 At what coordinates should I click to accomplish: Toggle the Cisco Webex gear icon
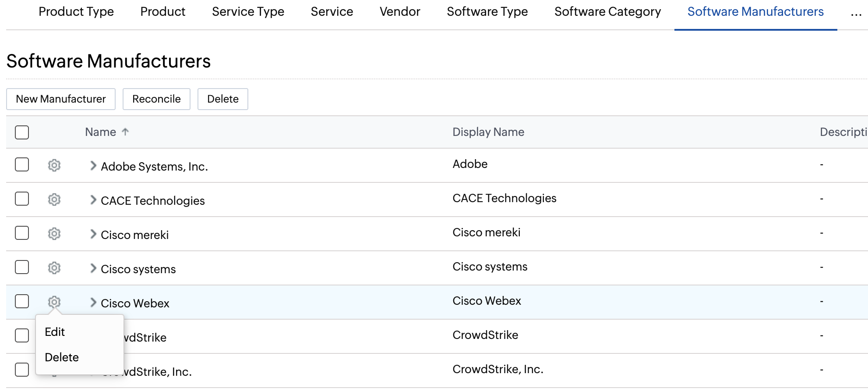tap(54, 302)
